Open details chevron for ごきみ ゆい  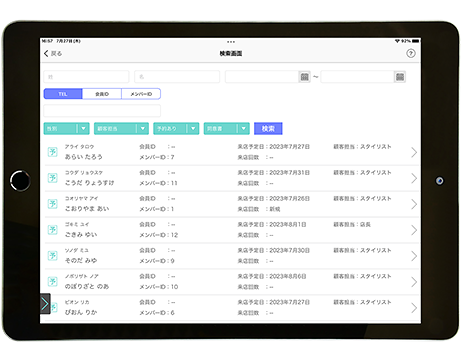coord(414,230)
